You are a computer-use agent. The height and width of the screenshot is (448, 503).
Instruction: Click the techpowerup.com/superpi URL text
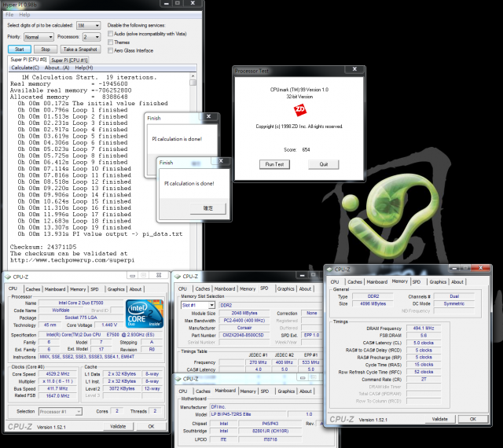pos(72,260)
